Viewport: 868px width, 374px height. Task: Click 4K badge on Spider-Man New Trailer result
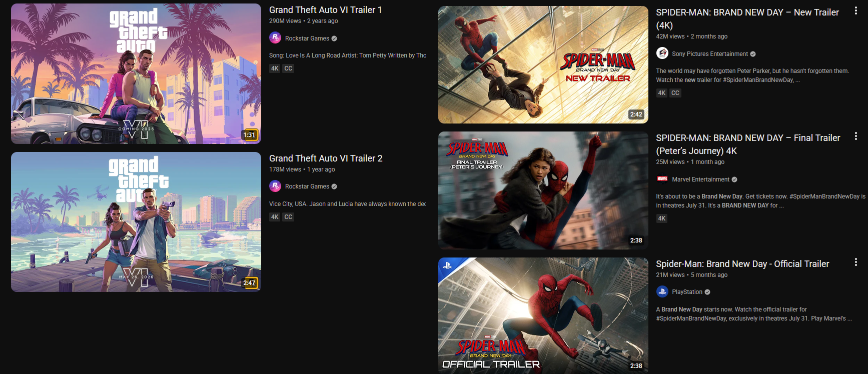(x=662, y=93)
